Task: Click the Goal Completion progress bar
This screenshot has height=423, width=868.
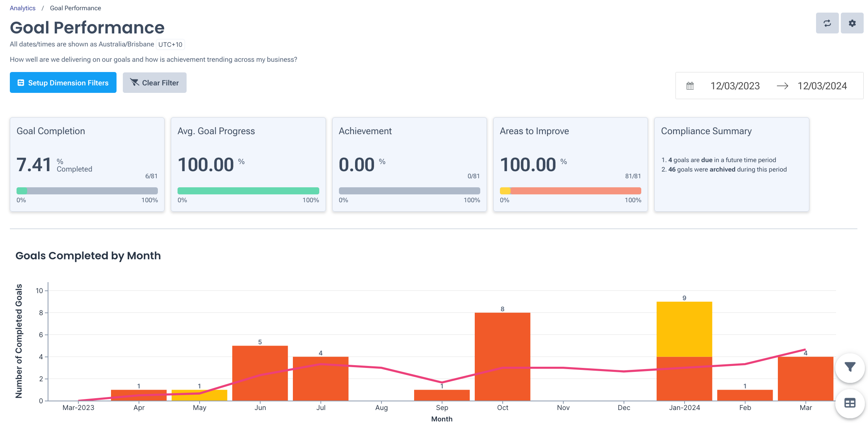Action: [87, 190]
